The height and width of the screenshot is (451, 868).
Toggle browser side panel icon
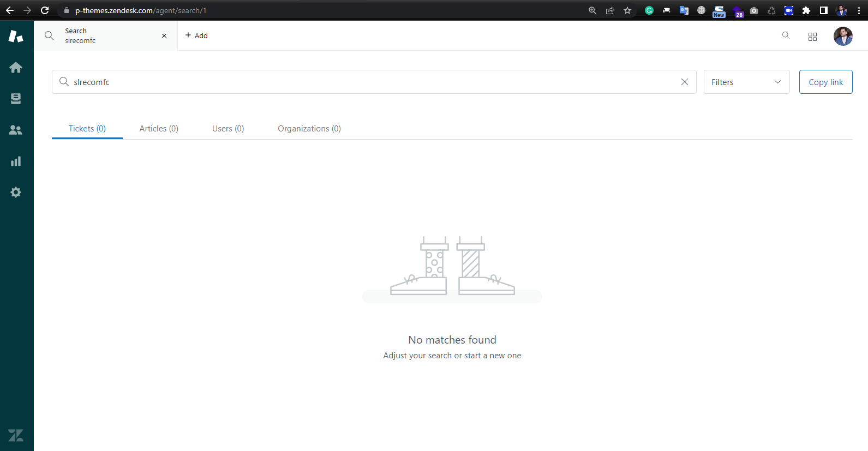pyautogui.click(x=824, y=10)
